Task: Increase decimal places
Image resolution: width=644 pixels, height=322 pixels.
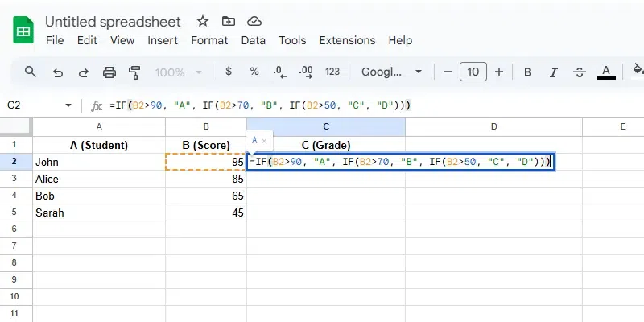Action: click(x=306, y=72)
